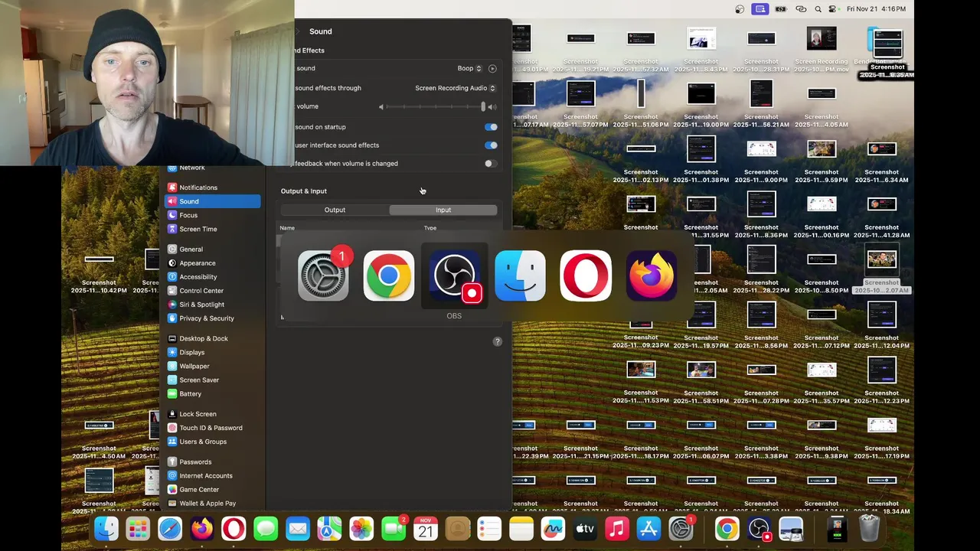Open Passwords settings pane
This screenshot has width=980, height=551.
coord(212,462)
